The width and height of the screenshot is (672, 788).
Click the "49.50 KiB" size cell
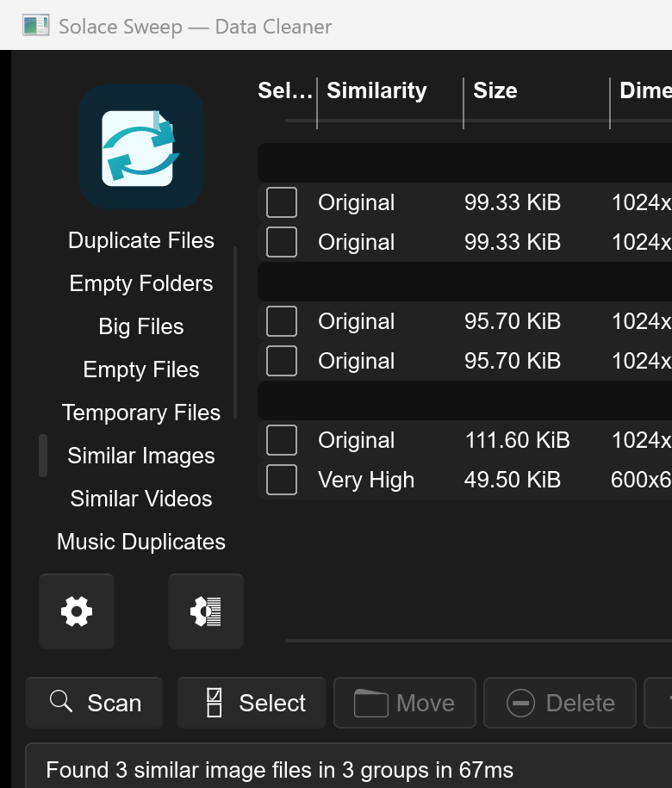tap(512, 480)
